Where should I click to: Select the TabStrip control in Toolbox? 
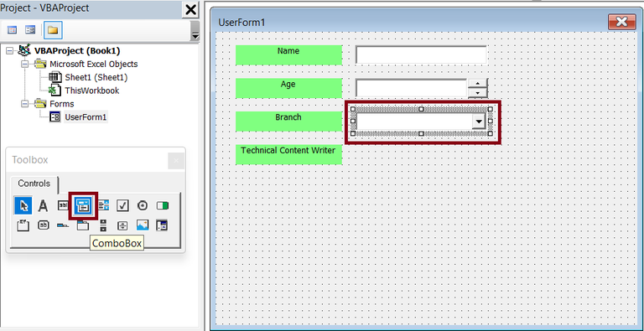pos(63,225)
